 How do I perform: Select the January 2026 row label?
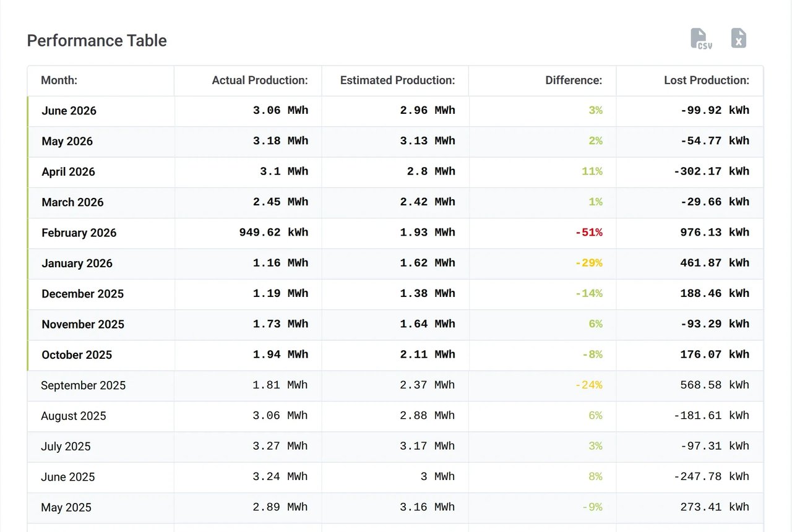point(77,263)
